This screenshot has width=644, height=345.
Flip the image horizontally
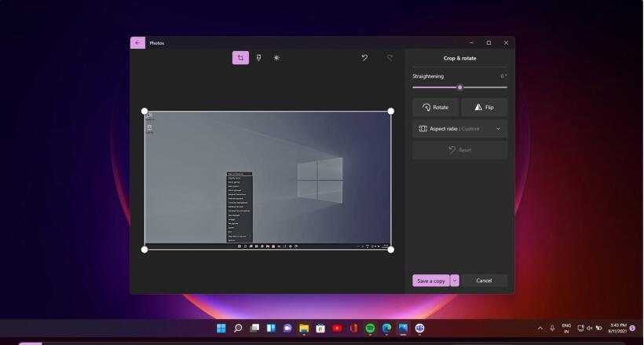pyautogui.click(x=485, y=108)
